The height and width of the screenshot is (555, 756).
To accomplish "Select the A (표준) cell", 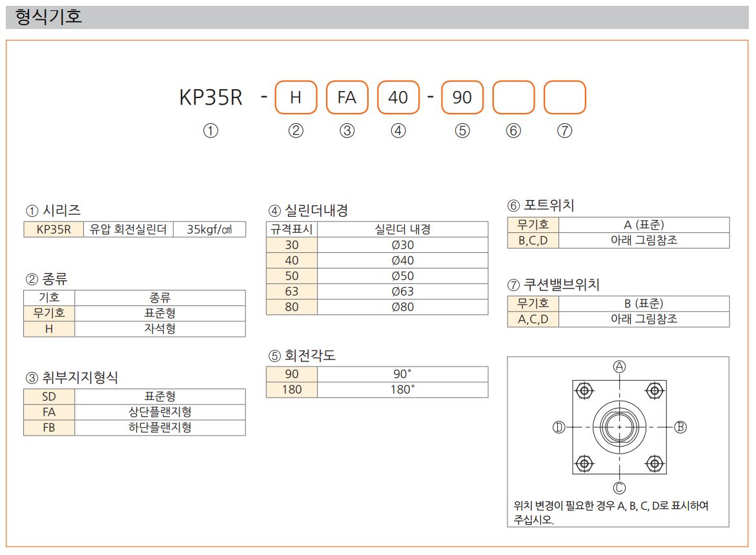I will click(644, 225).
